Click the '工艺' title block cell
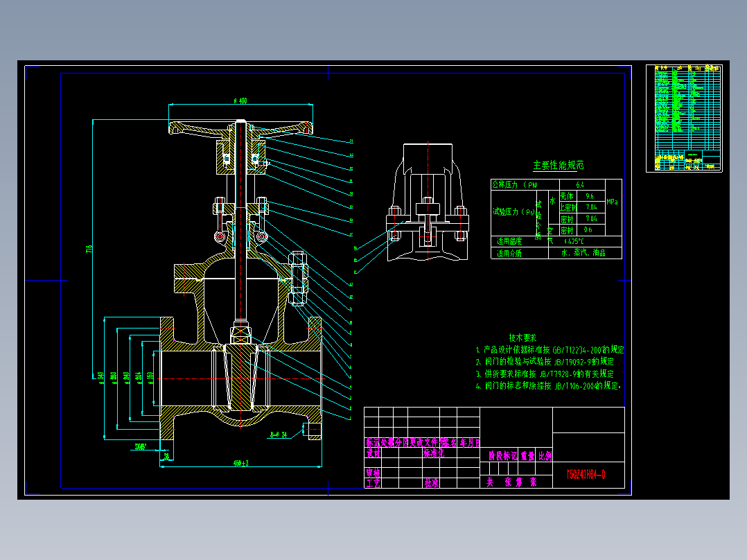The width and height of the screenshot is (747, 560). click(373, 483)
